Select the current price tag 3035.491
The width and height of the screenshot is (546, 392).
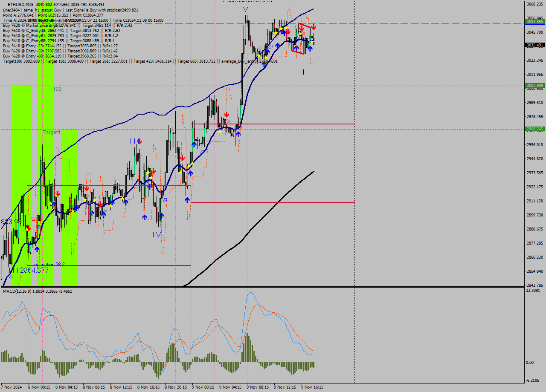click(x=534, y=45)
